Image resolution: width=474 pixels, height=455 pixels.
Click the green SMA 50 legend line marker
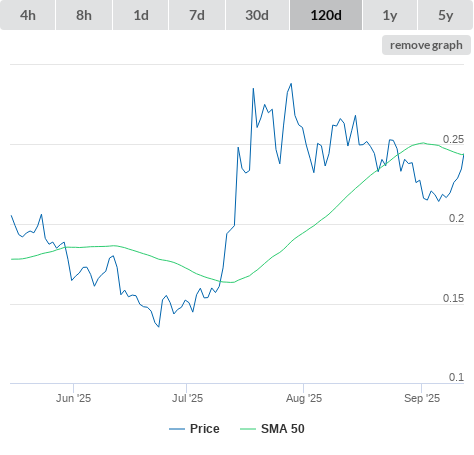coord(248,429)
